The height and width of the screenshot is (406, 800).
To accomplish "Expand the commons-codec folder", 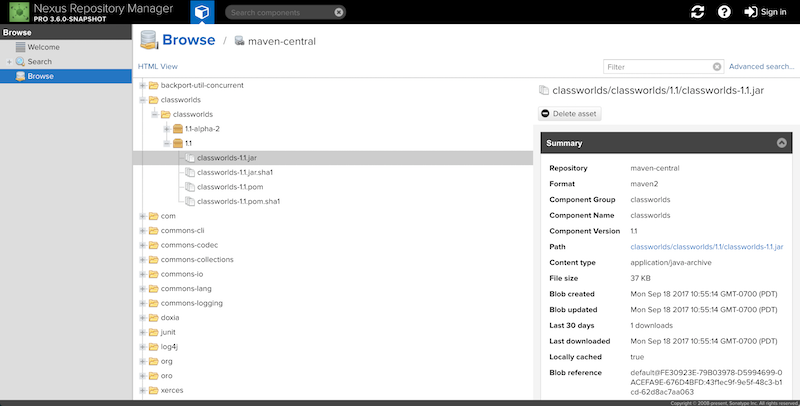I will pyautogui.click(x=142, y=245).
